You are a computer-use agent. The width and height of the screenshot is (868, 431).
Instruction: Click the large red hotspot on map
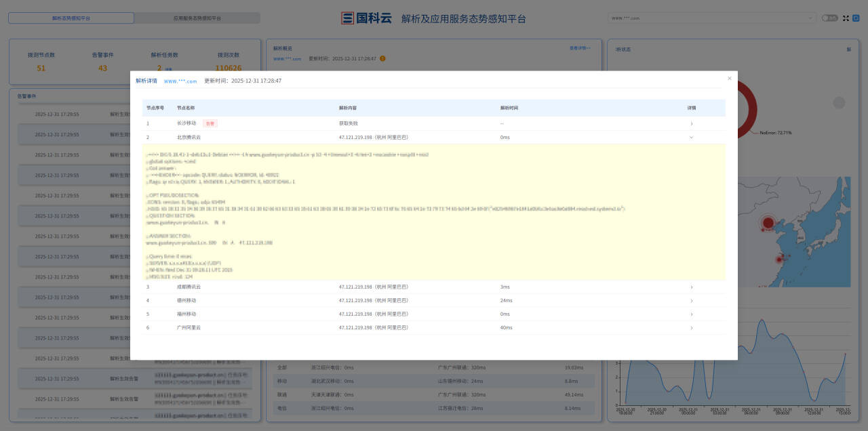tap(768, 222)
